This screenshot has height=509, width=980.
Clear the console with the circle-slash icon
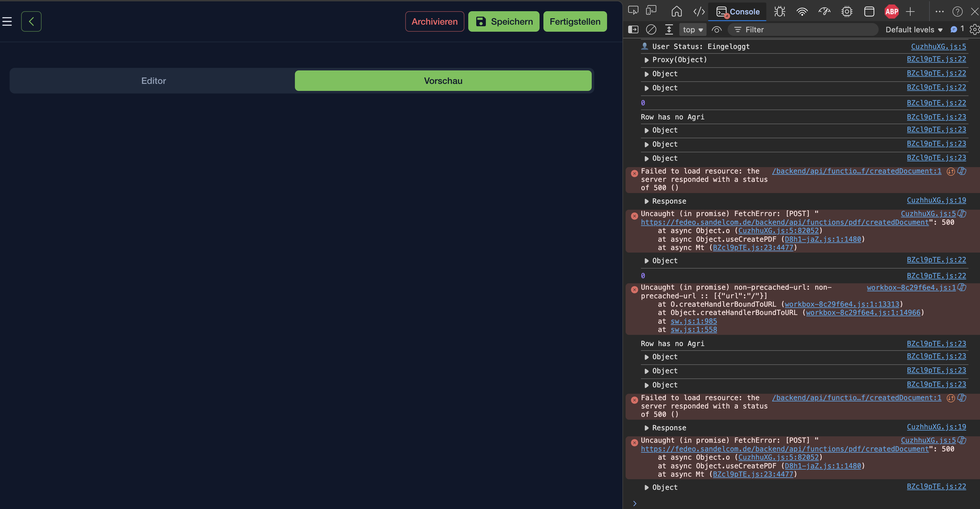click(651, 29)
